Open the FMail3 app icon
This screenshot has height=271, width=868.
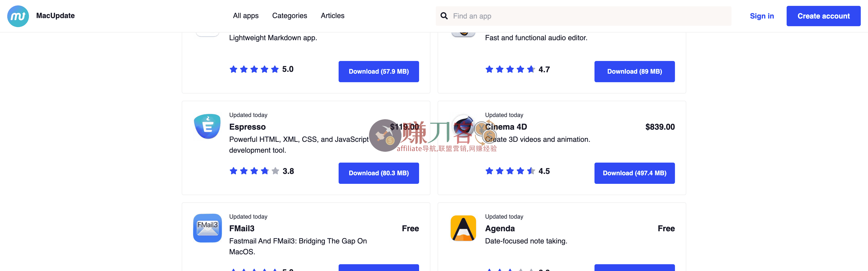point(207,228)
